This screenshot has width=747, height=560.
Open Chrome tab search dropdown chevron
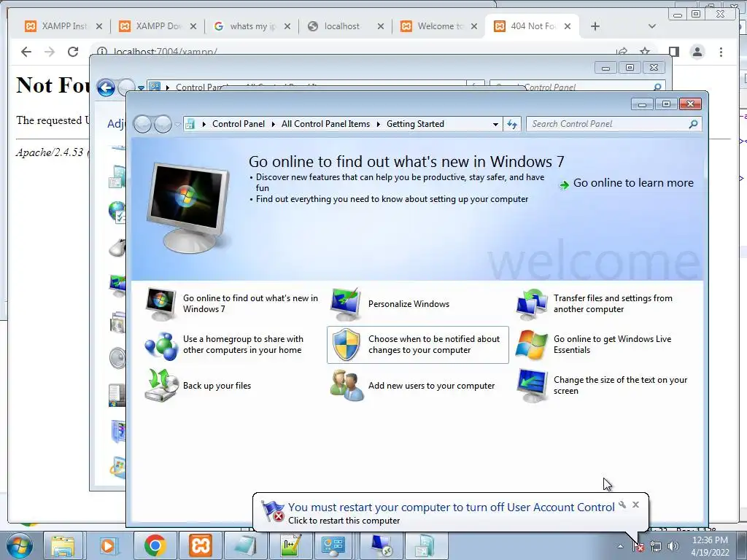tap(651, 26)
